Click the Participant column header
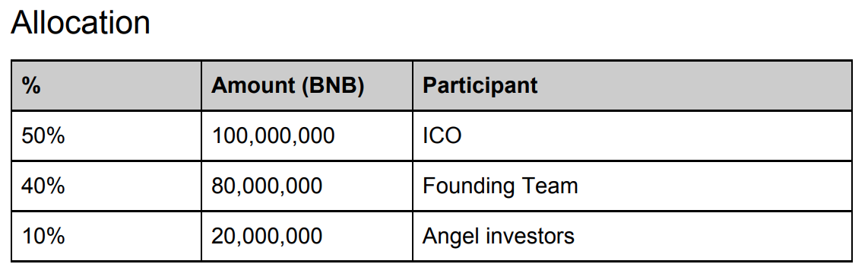Screen dimensions: 868x280 click(632, 86)
